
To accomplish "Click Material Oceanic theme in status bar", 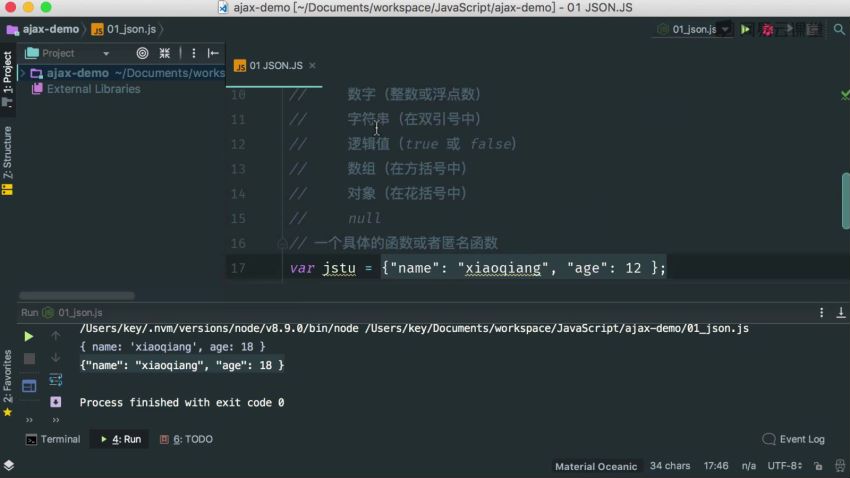I will click(596, 466).
